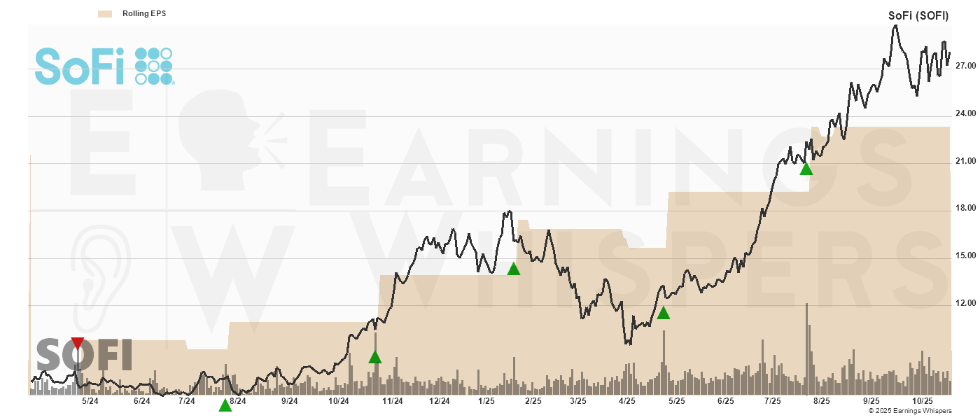
Task: Click the 9/25 date axis label
Action: 871,401
